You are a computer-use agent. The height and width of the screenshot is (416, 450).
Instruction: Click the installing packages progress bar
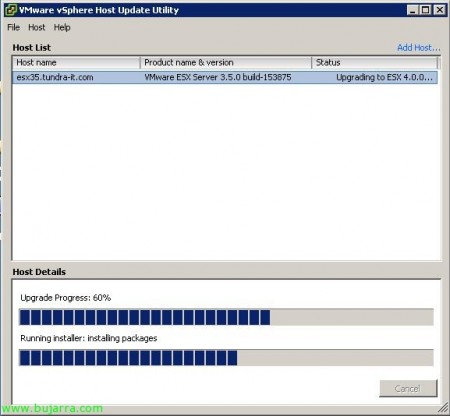(x=227, y=358)
